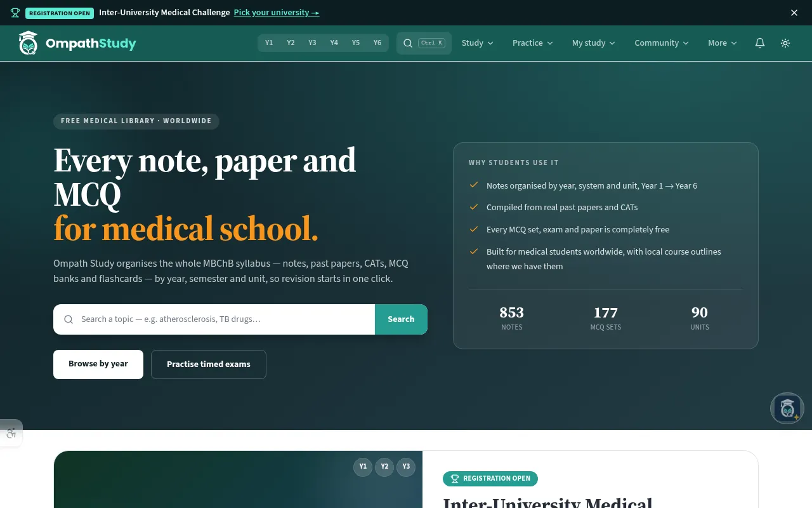Screen dimensions: 812x508
Task: Select the Y1 year shortcut in the navbar
Action: tap(269, 43)
